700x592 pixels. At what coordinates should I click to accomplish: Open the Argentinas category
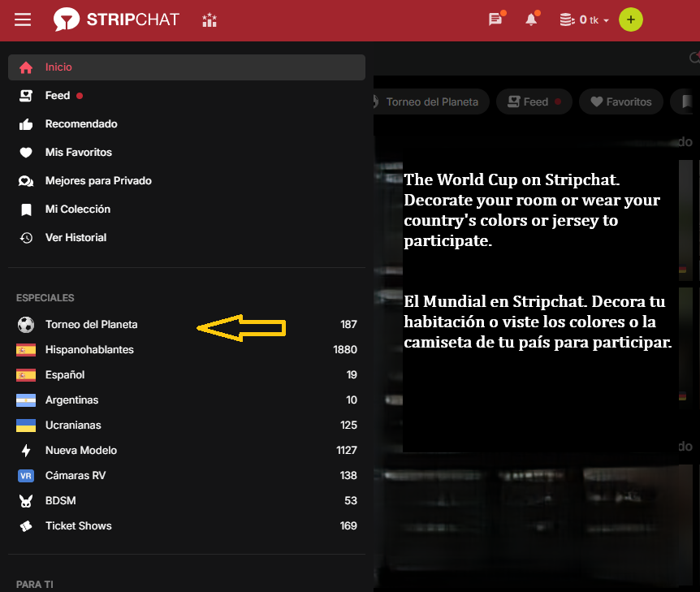click(x=187, y=400)
